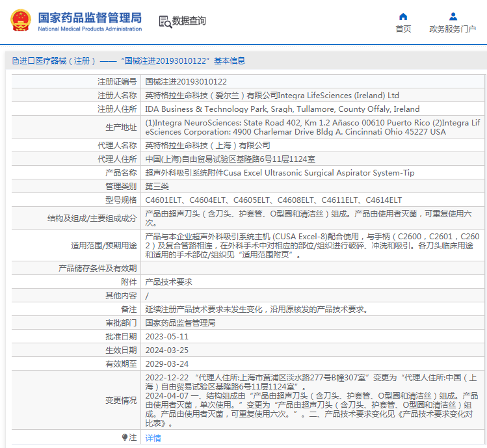Click product name Cusa Excel Ultrasonic value
This screenshot has height=448, width=487.
click(x=280, y=173)
